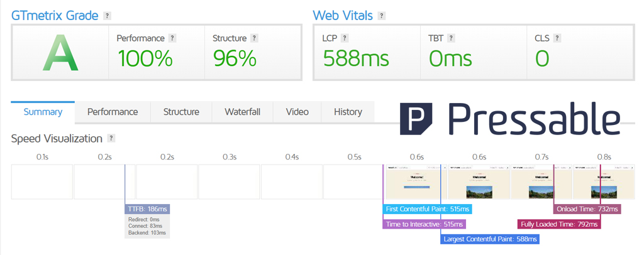Click First Contentful Paint: 515ms label
Image resolution: width=644 pixels, height=255 pixels.
tap(428, 209)
